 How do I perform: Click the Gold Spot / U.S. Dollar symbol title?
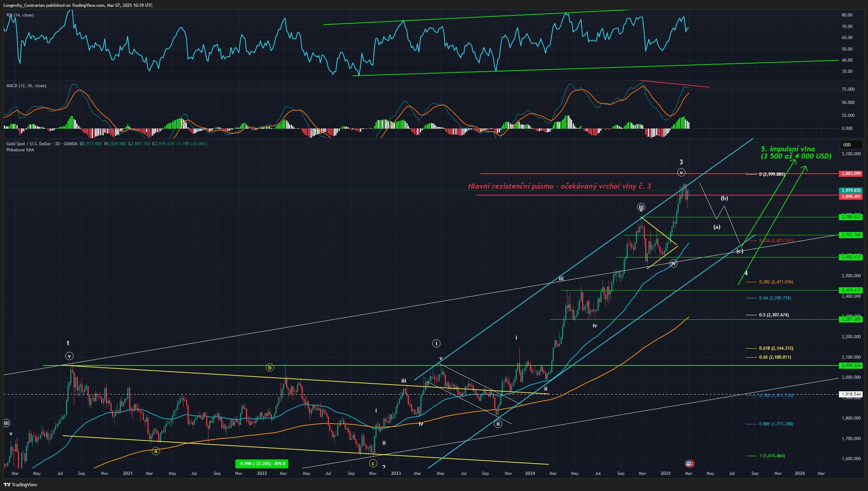point(28,144)
